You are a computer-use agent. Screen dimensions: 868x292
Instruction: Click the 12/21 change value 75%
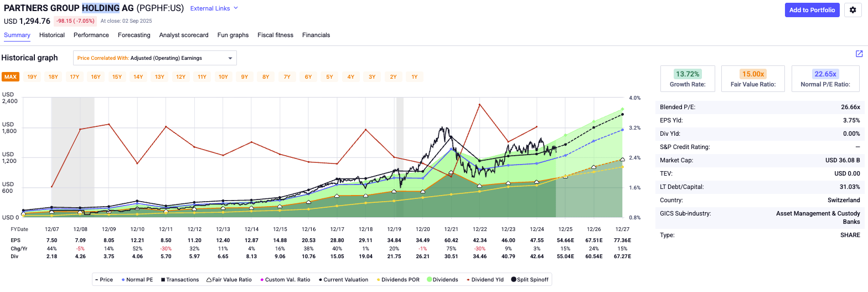(451, 248)
